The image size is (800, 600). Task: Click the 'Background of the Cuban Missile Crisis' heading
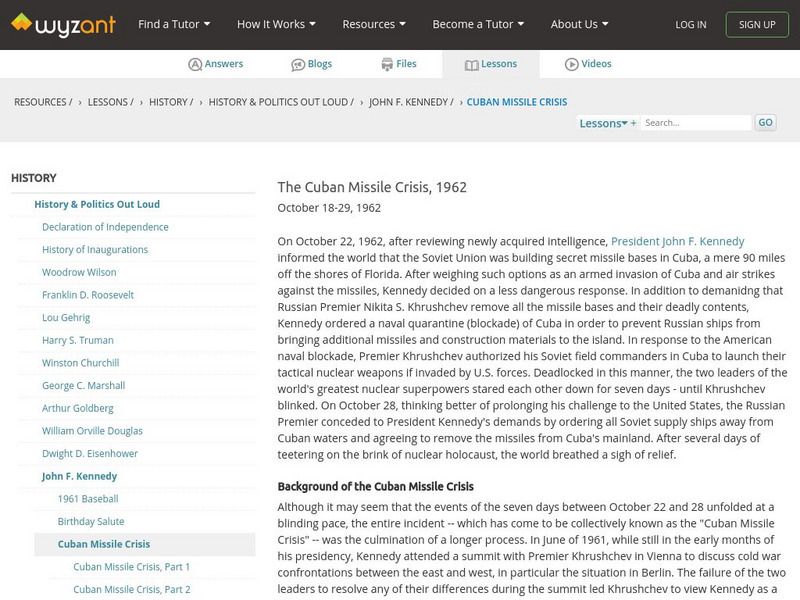(x=376, y=487)
